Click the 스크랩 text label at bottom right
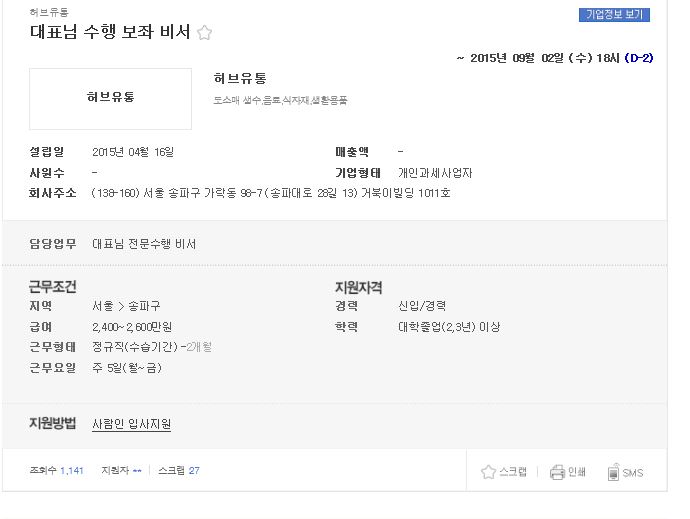690x519 pixels. tap(513, 472)
